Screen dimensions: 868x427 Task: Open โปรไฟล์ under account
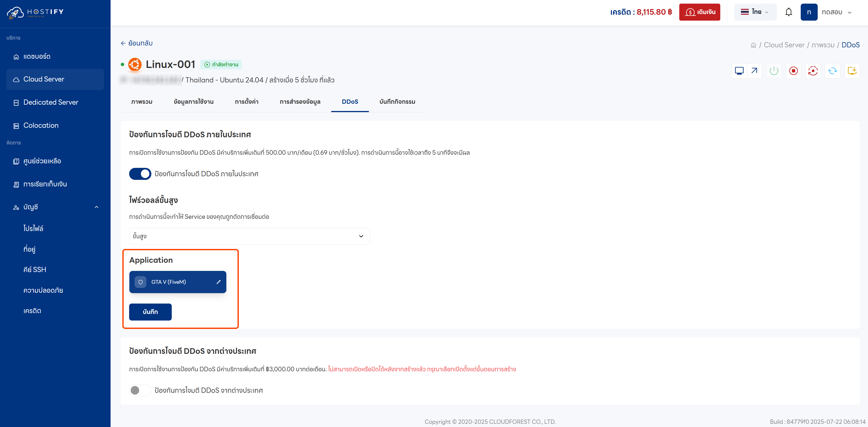pyautogui.click(x=33, y=228)
